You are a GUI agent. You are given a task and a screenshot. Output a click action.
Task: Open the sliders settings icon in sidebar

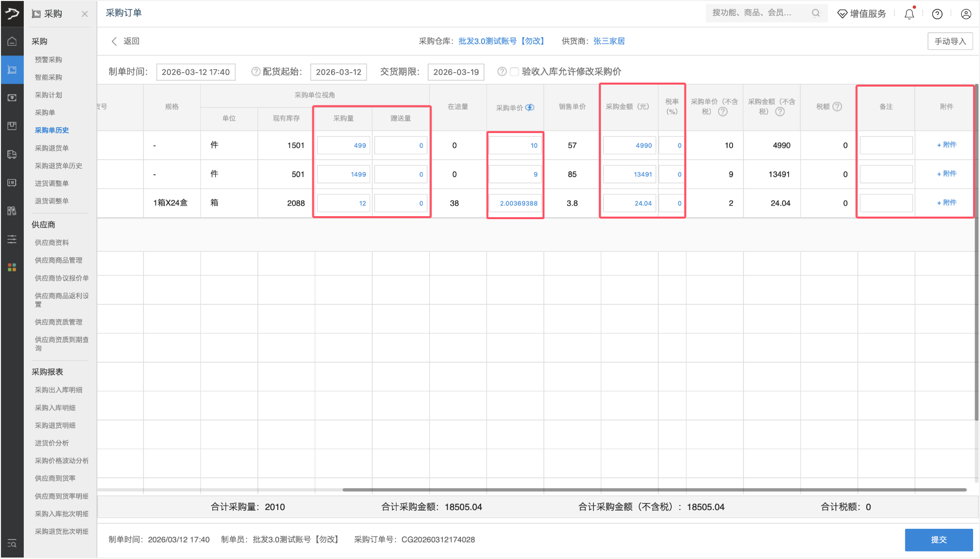point(12,239)
